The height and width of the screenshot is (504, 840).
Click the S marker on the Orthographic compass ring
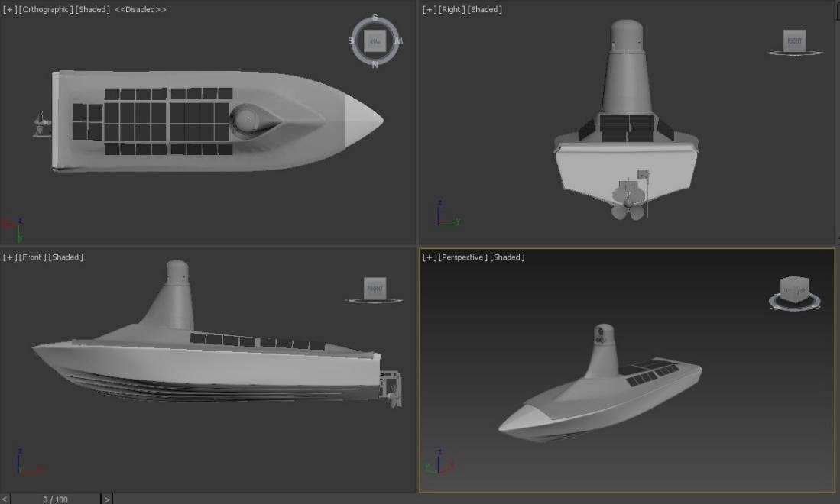(x=375, y=17)
